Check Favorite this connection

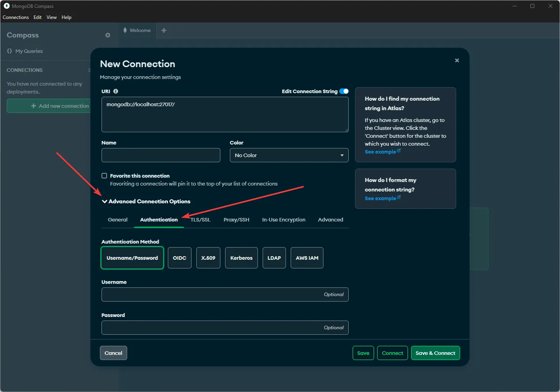104,175
